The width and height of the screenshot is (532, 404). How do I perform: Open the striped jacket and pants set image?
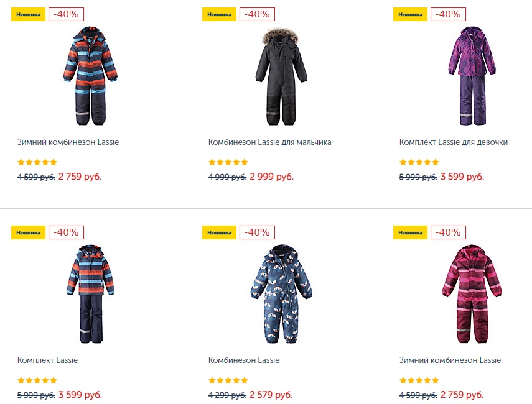[x=90, y=294]
